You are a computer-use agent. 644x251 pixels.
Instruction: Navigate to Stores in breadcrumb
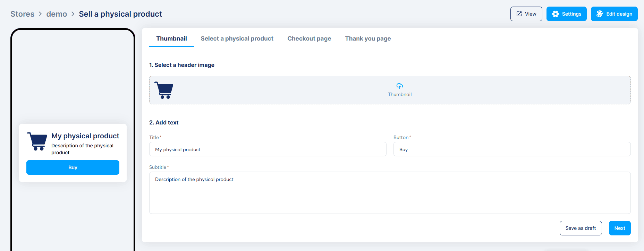(23, 14)
